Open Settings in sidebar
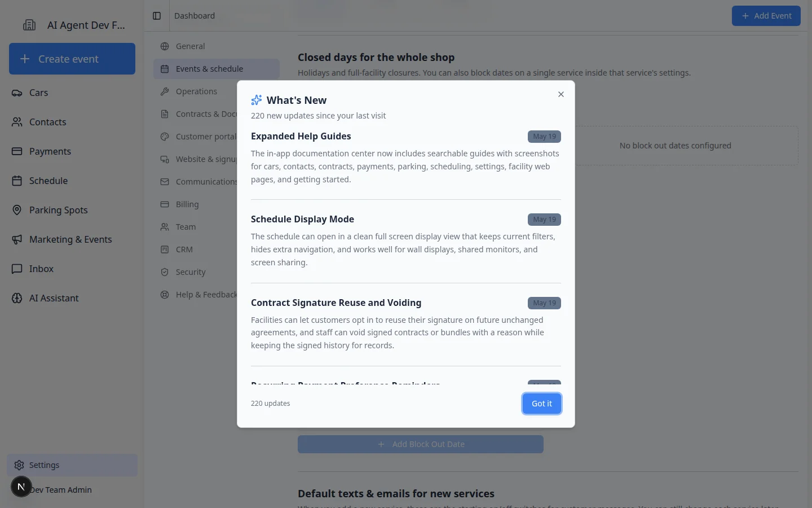 [72, 465]
